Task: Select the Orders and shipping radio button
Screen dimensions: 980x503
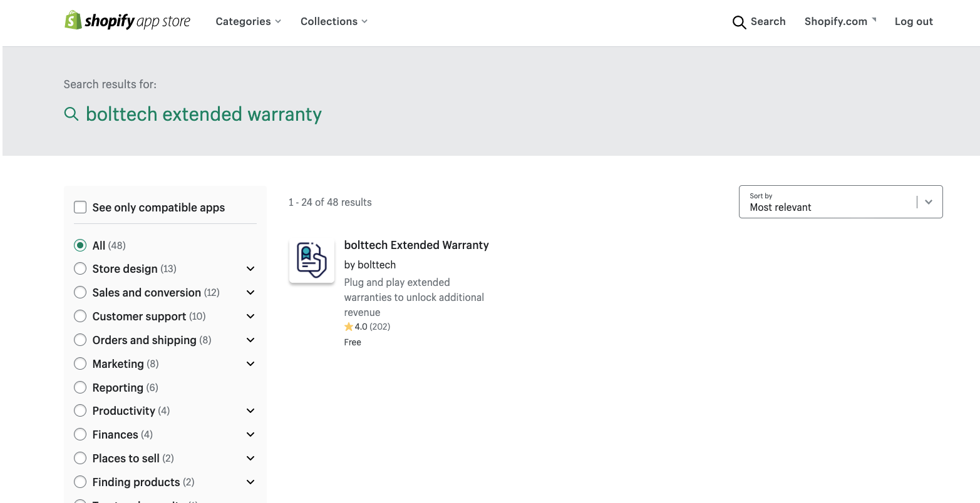Action: click(80, 340)
